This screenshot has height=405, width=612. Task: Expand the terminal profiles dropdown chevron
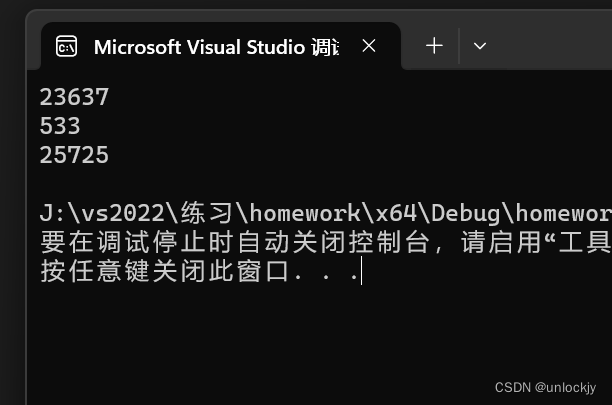(x=480, y=46)
